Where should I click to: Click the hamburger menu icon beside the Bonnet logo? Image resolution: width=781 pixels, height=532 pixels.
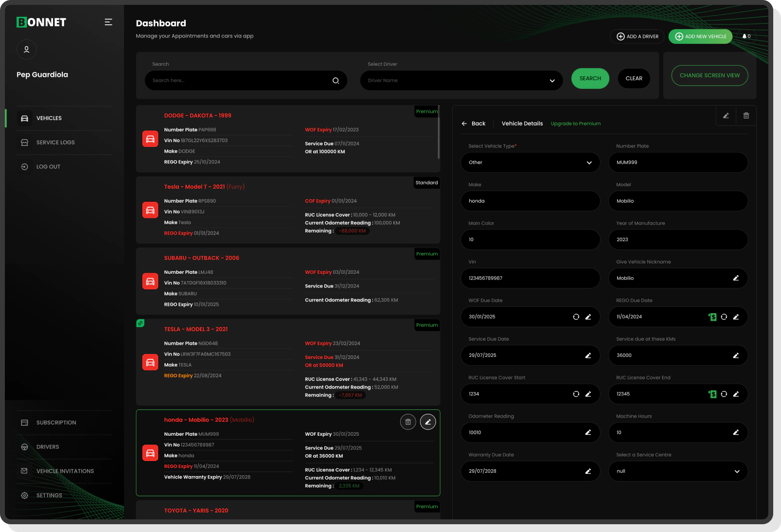coord(108,22)
